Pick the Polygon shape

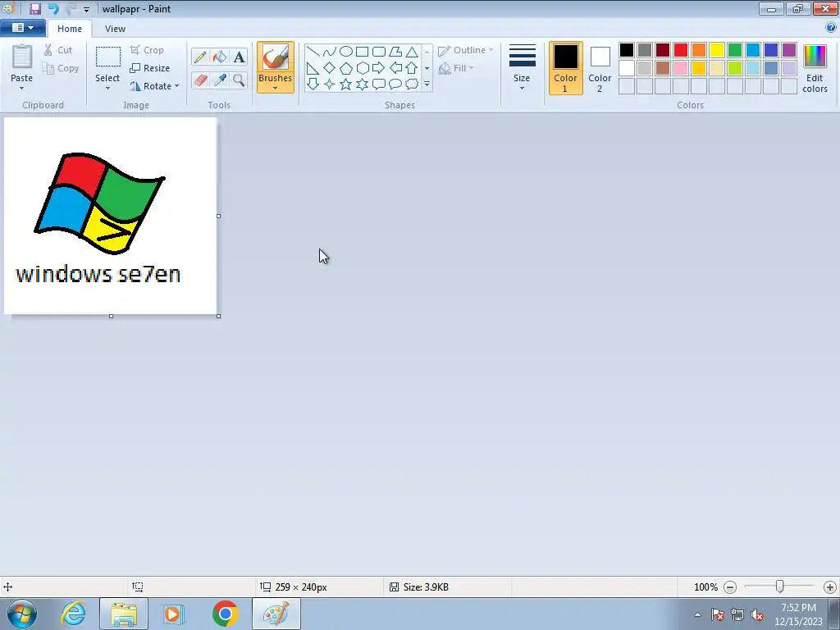pos(395,52)
